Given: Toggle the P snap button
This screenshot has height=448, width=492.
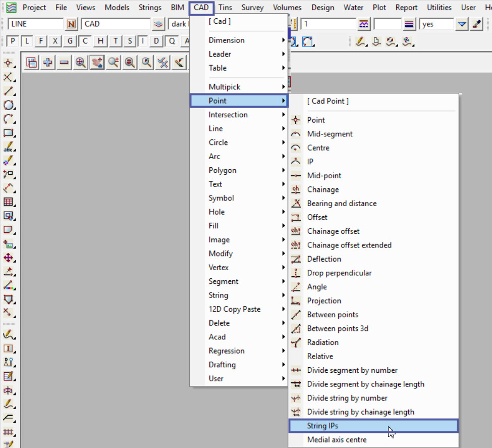Looking at the screenshot, I should click(x=13, y=41).
